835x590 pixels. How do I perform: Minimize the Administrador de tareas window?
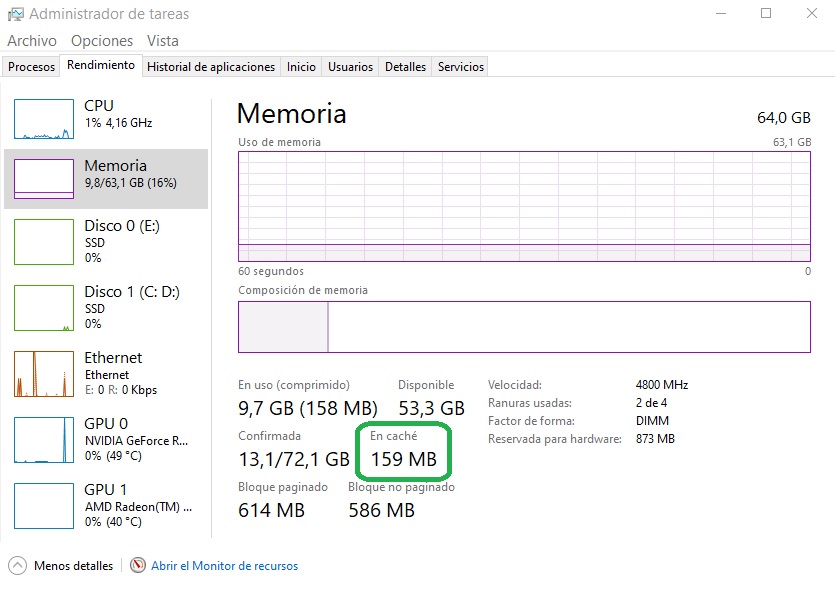721,13
